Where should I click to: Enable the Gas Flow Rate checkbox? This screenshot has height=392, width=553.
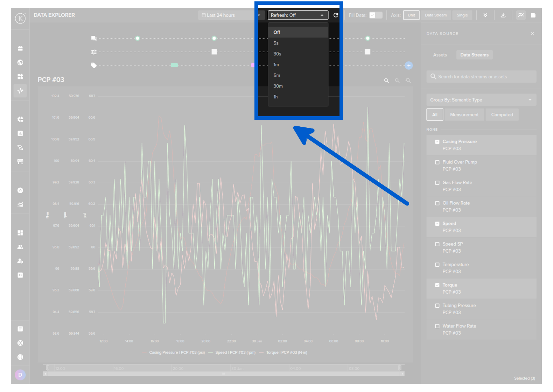click(437, 183)
